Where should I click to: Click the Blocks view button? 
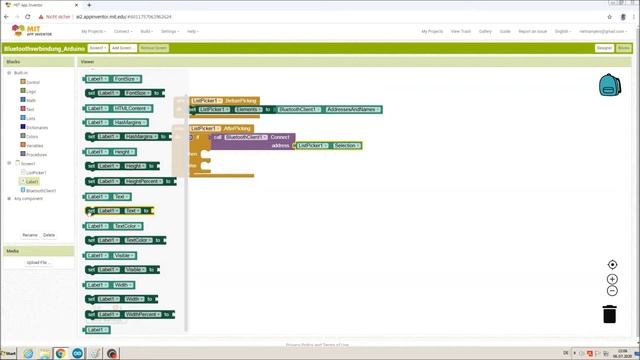[x=623, y=48]
